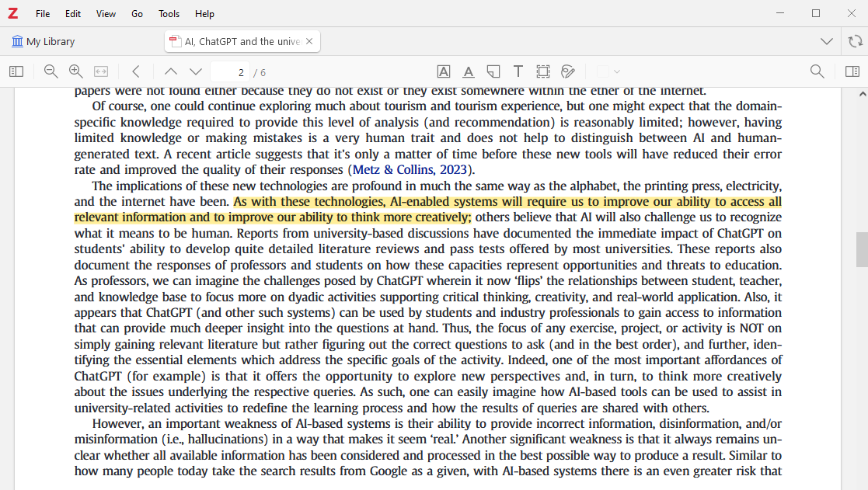Screen dimensions: 868x490
Task: Click the zoom in icon
Action: 76,71
